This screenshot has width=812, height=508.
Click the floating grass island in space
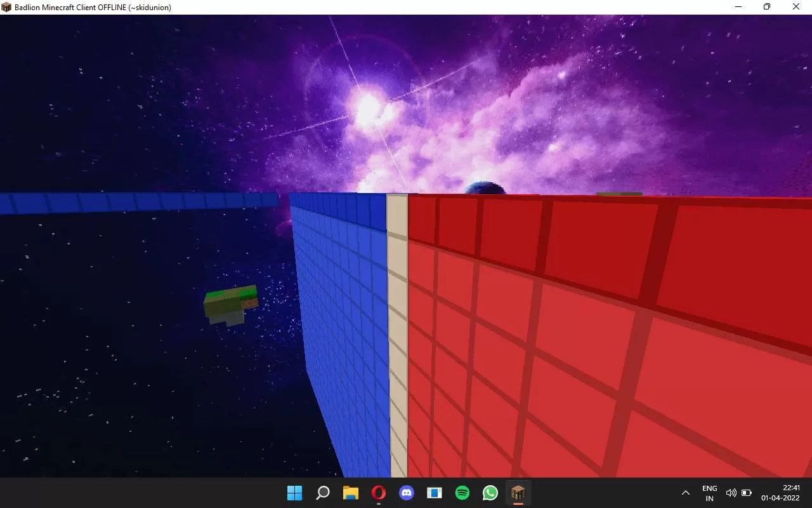pyautogui.click(x=230, y=305)
